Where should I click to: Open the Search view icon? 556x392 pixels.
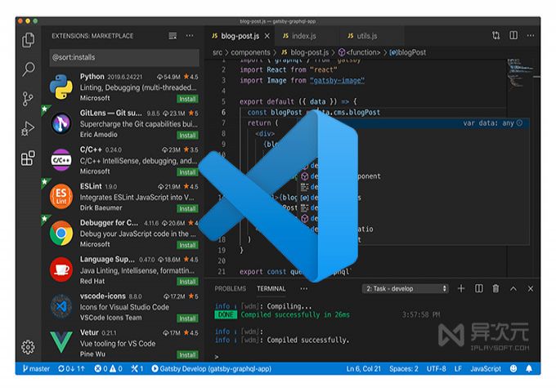29,69
